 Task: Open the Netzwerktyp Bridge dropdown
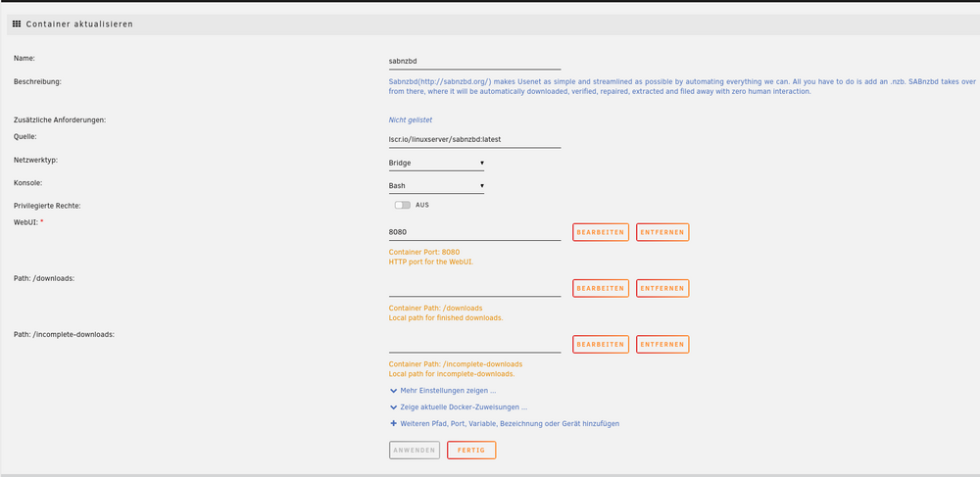pyautogui.click(x=436, y=163)
